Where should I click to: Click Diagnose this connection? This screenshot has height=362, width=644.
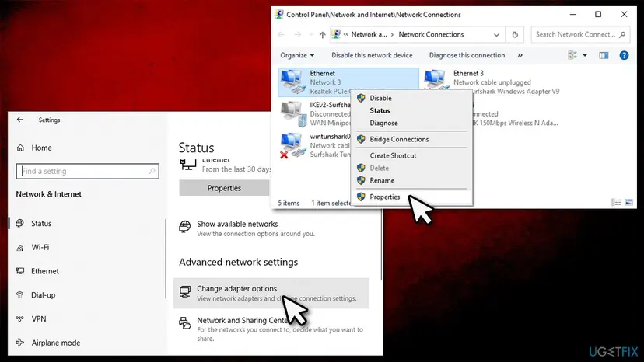click(467, 55)
